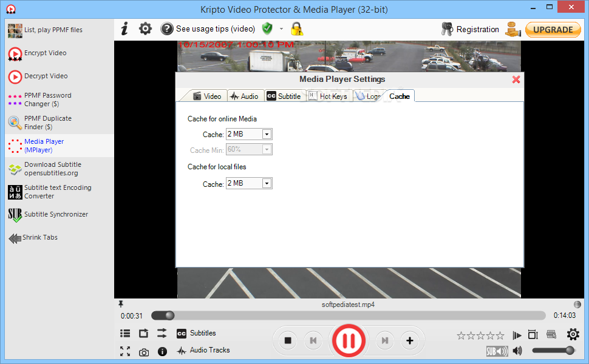Viewport: 589px width, 364px height.
Task: Open the Subtitle Synchronizer tool
Action: point(60,215)
